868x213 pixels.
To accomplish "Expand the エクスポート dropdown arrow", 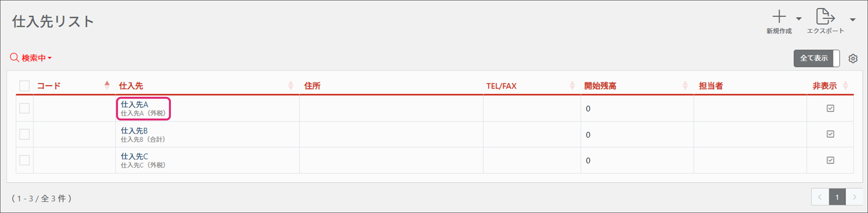I will pos(853,19).
